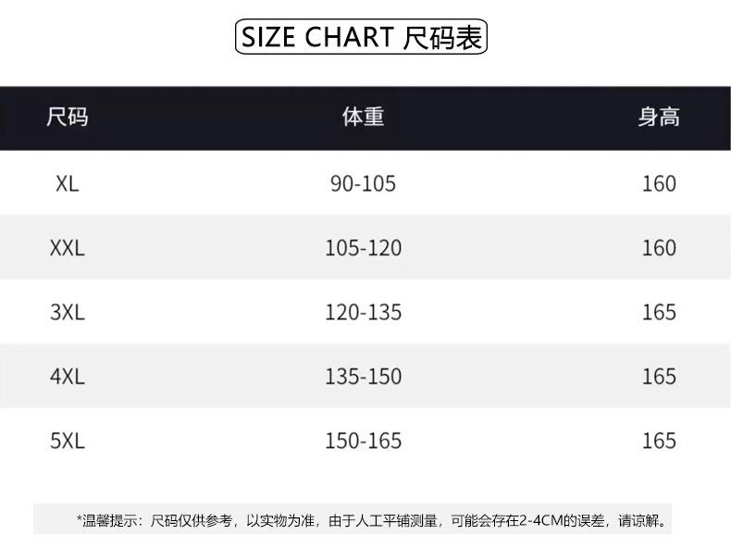731x560 pixels.
Task: Click the 温馨提示 note at the bottom
Action: click(x=372, y=520)
